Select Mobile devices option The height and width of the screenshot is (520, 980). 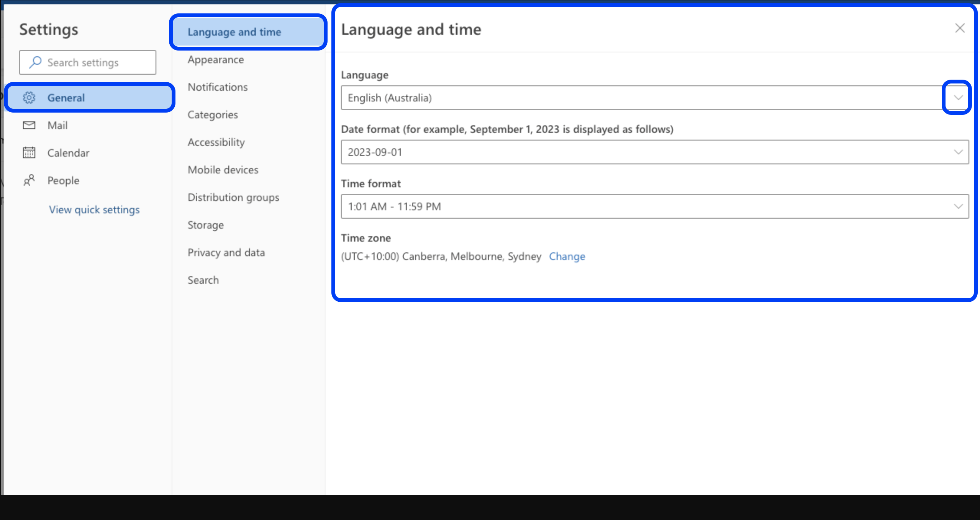[223, 170]
